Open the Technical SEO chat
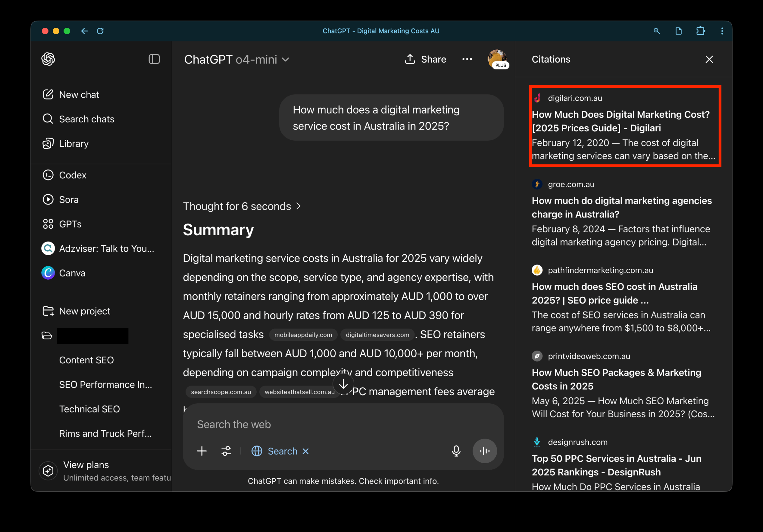Viewport: 763px width, 532px height. tap(89, 409)
